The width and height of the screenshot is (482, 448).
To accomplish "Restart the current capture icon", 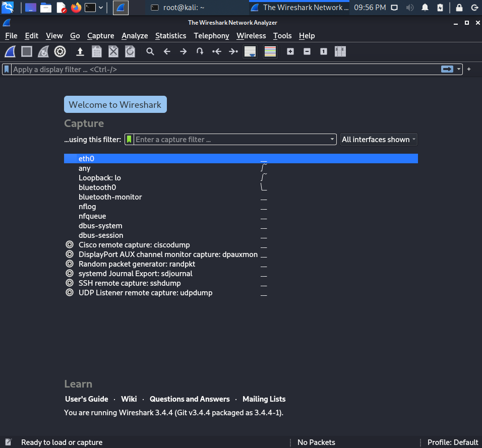I will [43, 51].
